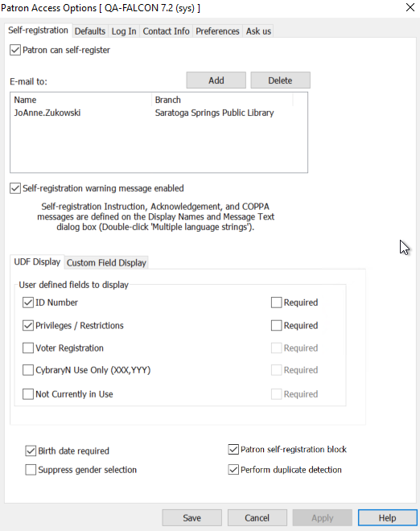The image size is (420, 531).
Task: Enable Suppress gender selection
Action: (x=31, y=470)
